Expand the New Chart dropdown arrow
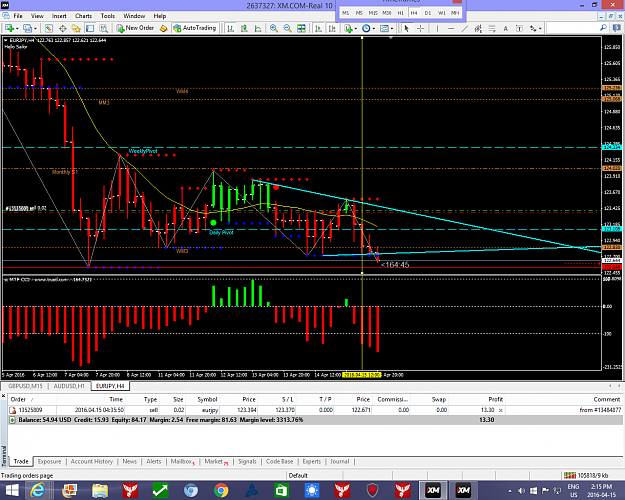Image resolution: width=625 pixels, height=500 pixels. [17, 28]
